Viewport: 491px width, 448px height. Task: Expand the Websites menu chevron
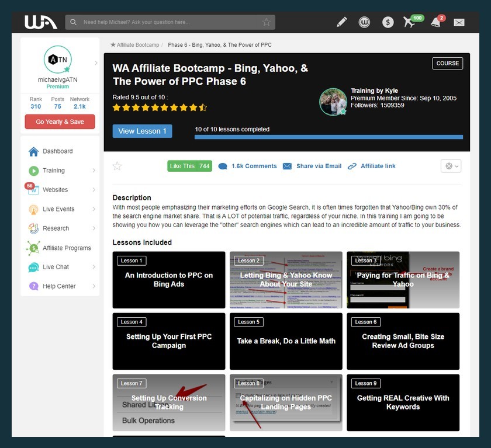(94, 190)
